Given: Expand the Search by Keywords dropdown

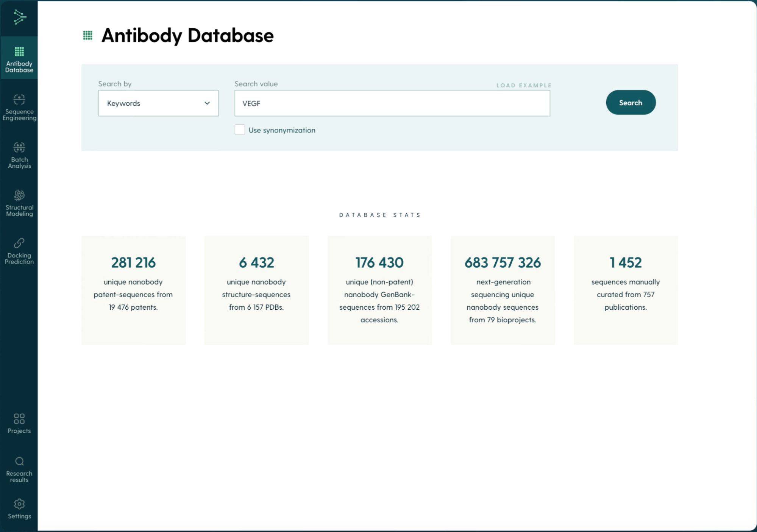Looking at the screenshot, I should point(158,103).
